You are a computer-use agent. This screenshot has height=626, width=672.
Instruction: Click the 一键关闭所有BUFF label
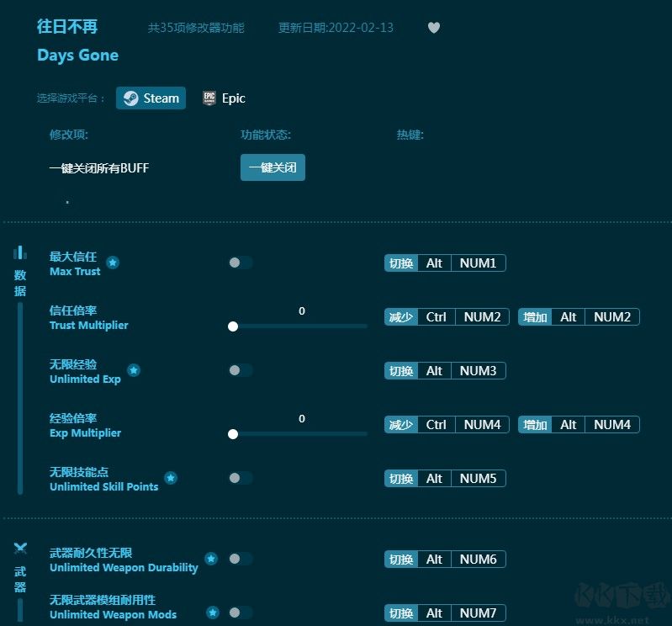99,168
